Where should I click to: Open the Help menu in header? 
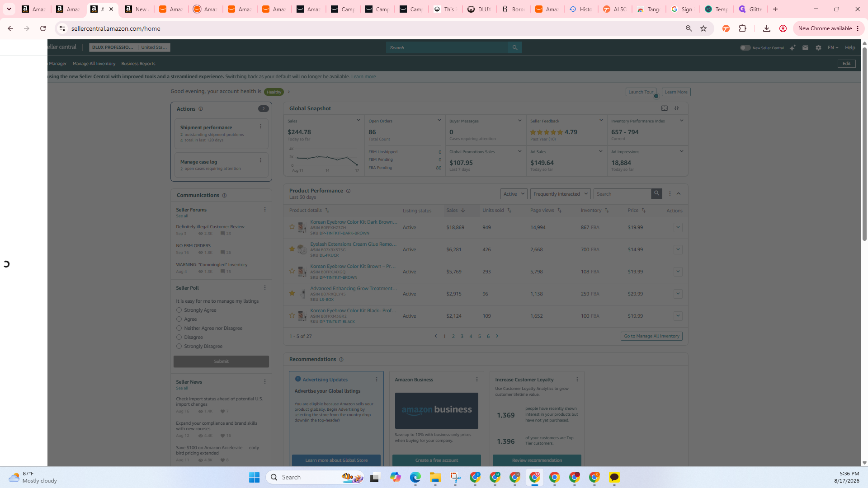[x=850, y=47]
